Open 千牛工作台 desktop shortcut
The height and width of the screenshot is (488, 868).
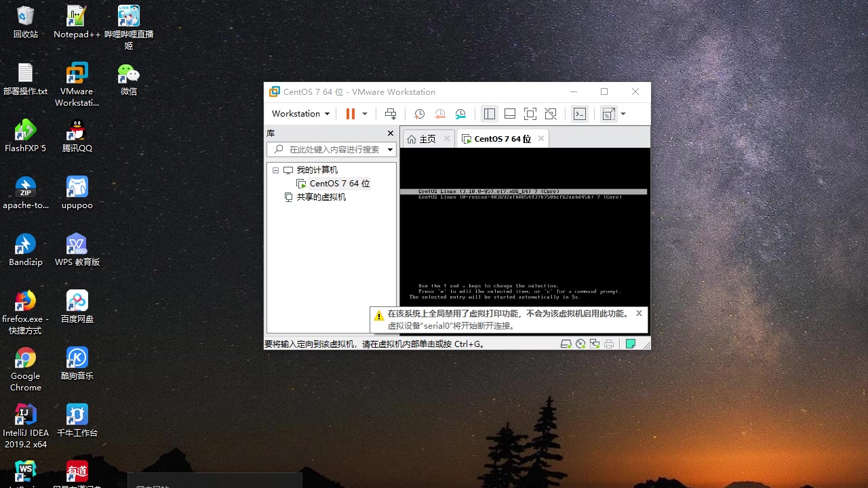tap(77, 421)
